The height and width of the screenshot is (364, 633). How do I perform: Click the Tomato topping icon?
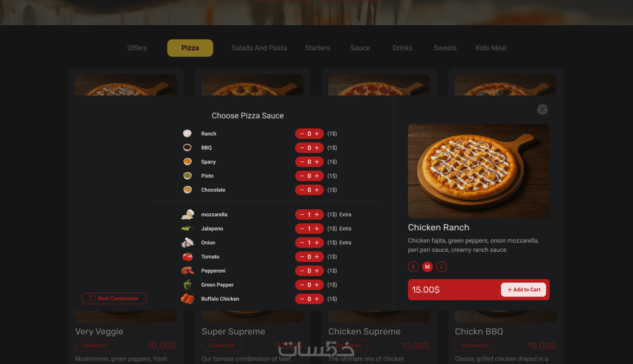(188, 257)
